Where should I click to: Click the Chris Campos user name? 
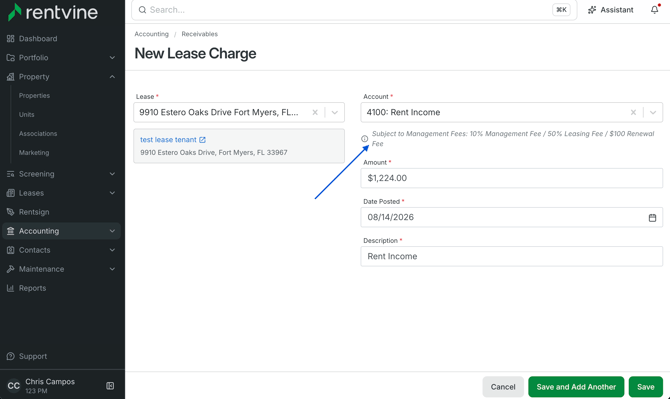pyautogui.click(x=50, y=381)
